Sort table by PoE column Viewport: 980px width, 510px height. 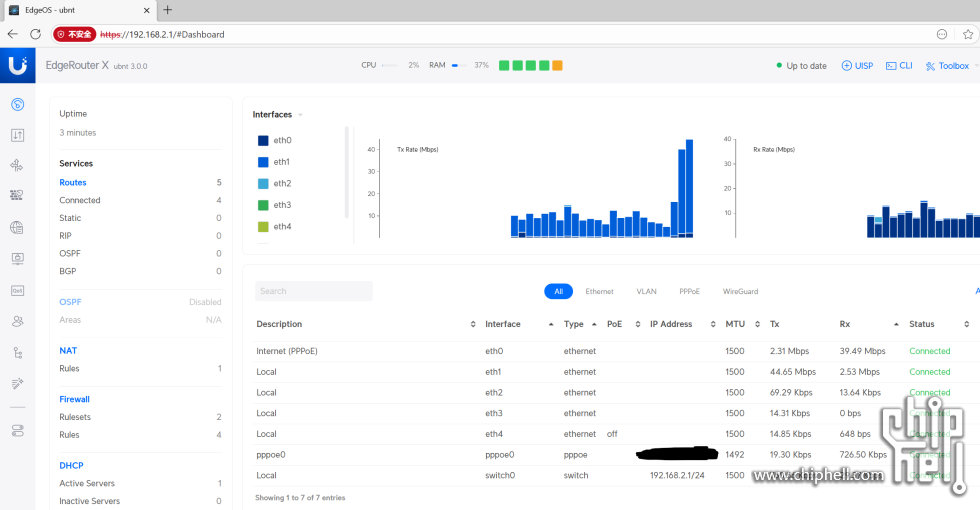coord(614,324)
